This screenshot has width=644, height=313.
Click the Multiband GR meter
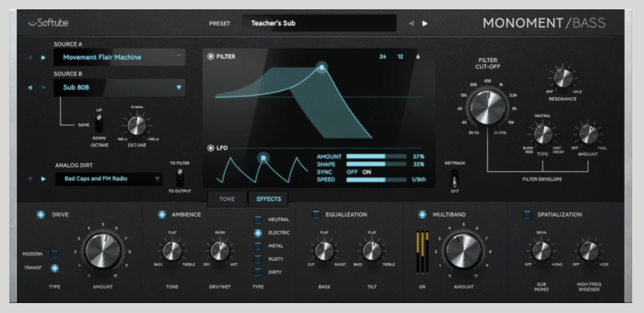coord(422,253)
